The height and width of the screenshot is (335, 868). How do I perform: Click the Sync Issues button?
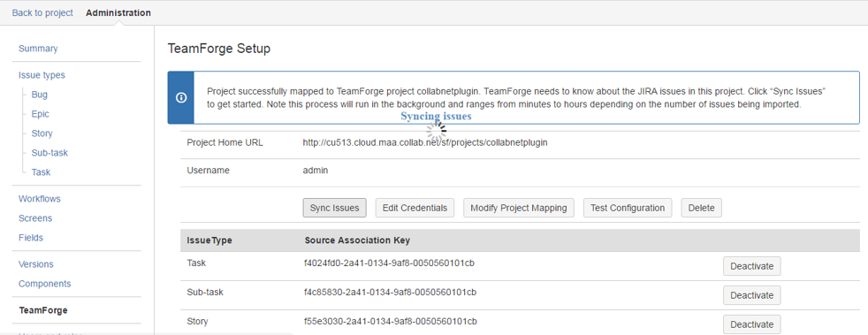(335, 208)
